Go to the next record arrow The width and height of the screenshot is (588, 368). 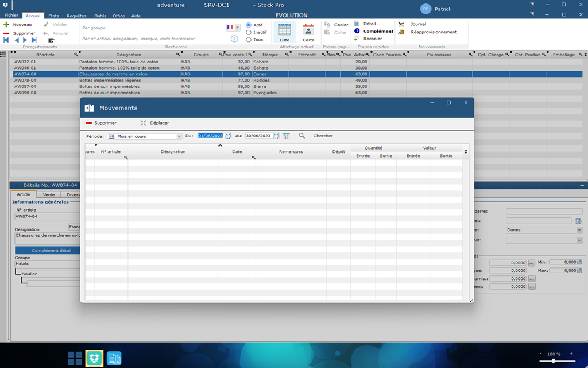(x=25, y=40)
